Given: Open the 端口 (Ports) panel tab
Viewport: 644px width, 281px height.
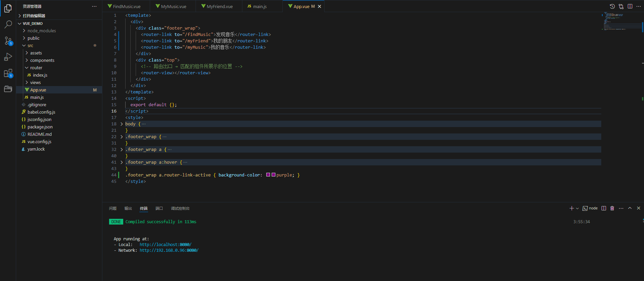Looking at the screenshot, I should (159, 208).
